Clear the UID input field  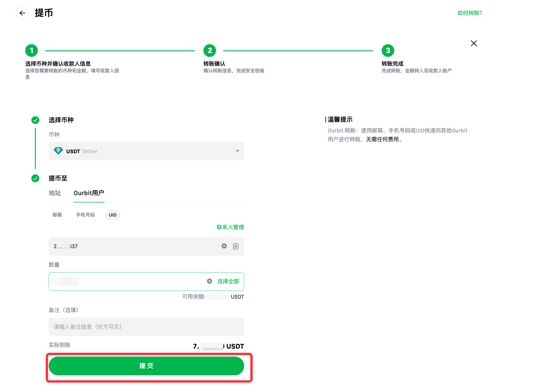[224, 246]
